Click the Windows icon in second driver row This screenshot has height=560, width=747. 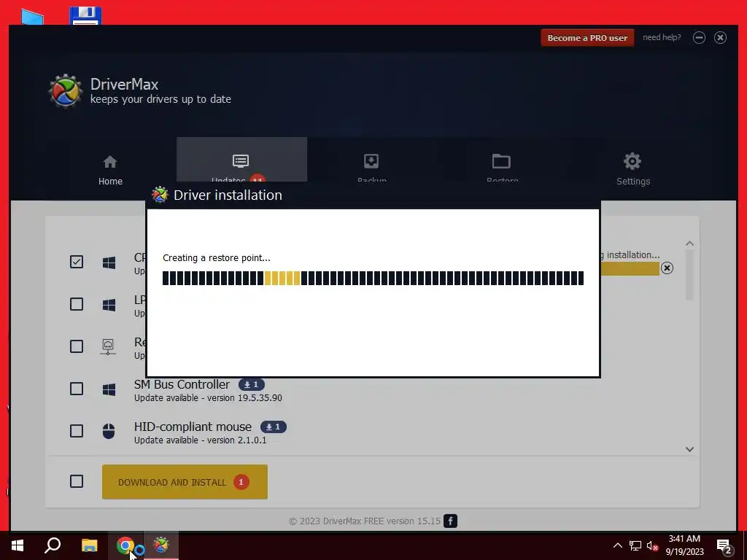[109, 305]
